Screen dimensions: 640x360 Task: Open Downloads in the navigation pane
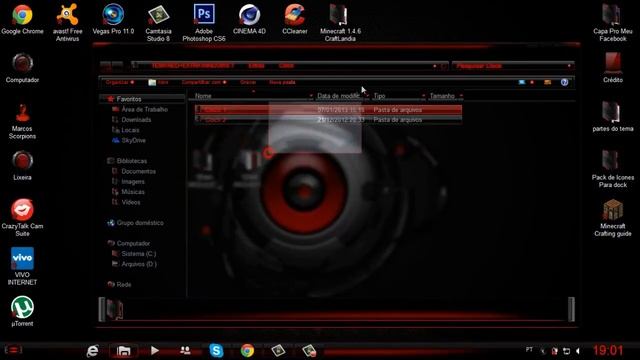(x=132, y=120)
